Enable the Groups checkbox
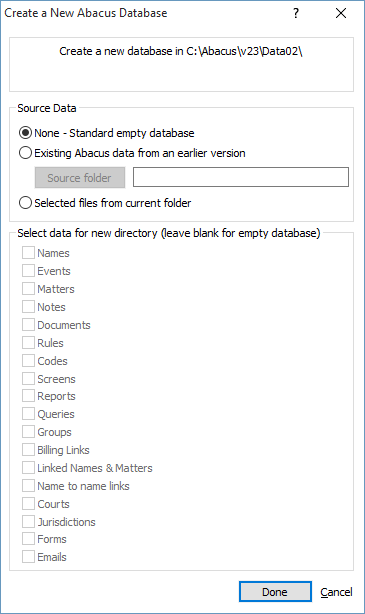This screenshot has height=614, width=365. 28,432
